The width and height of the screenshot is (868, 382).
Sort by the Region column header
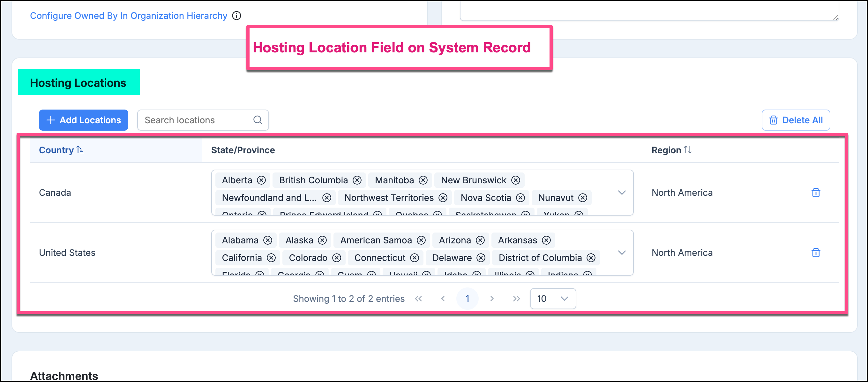coord(671,150)
